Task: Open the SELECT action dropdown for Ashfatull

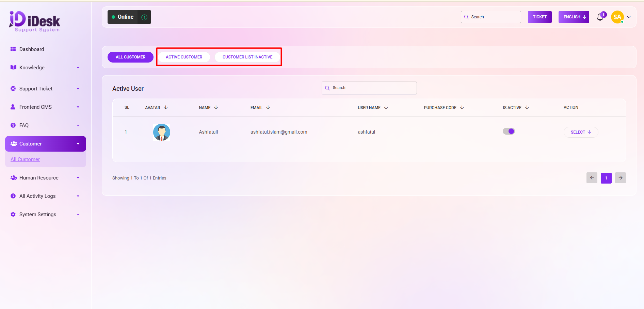Action: coord(581,132)
